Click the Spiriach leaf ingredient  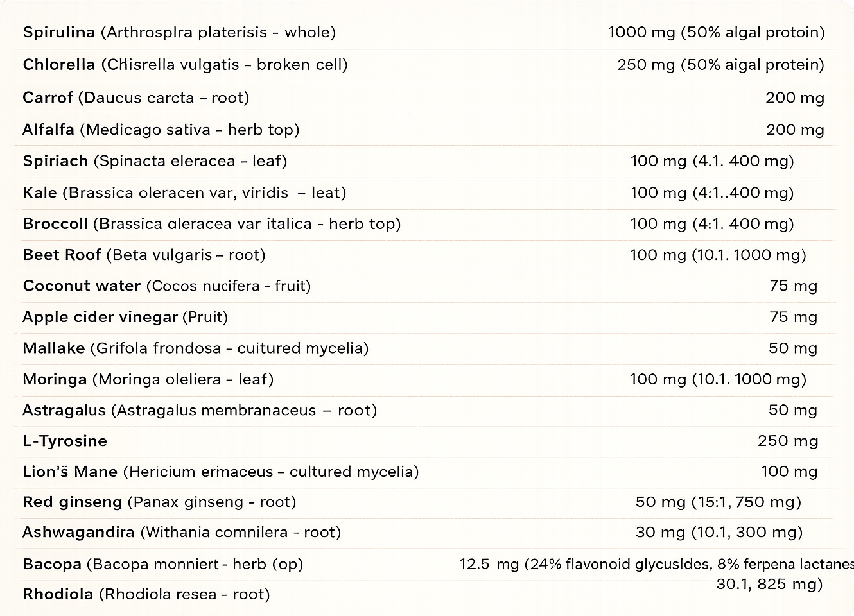155,161
